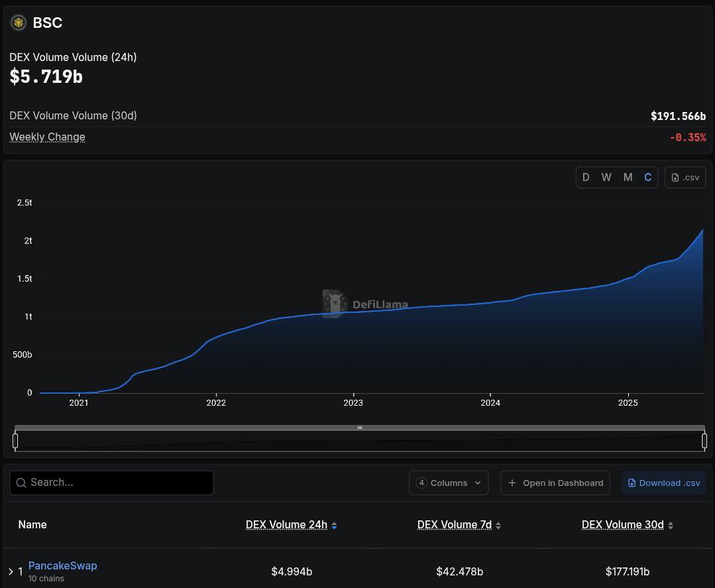Screen dimensions: 715x588
Task: Click the Download .csv table button
Action: pyautogui.click(x=664, y=483)
